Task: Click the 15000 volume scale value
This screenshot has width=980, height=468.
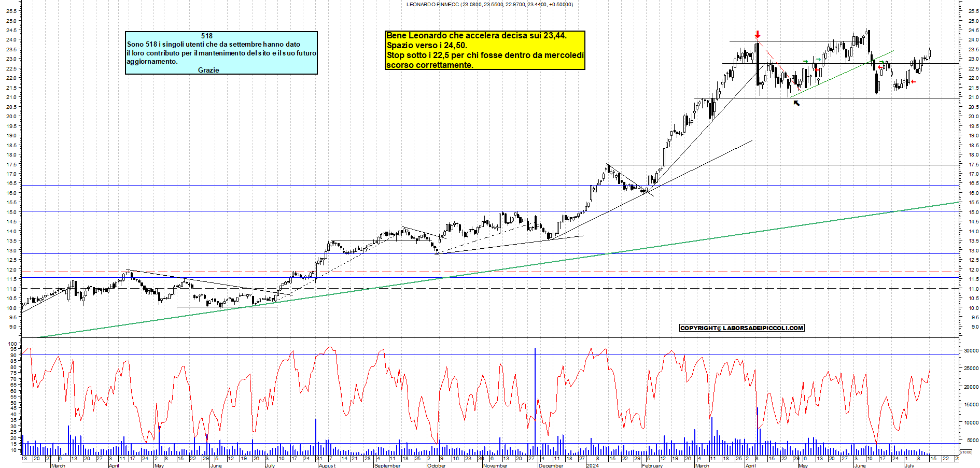Action: [x=971, y=405]
